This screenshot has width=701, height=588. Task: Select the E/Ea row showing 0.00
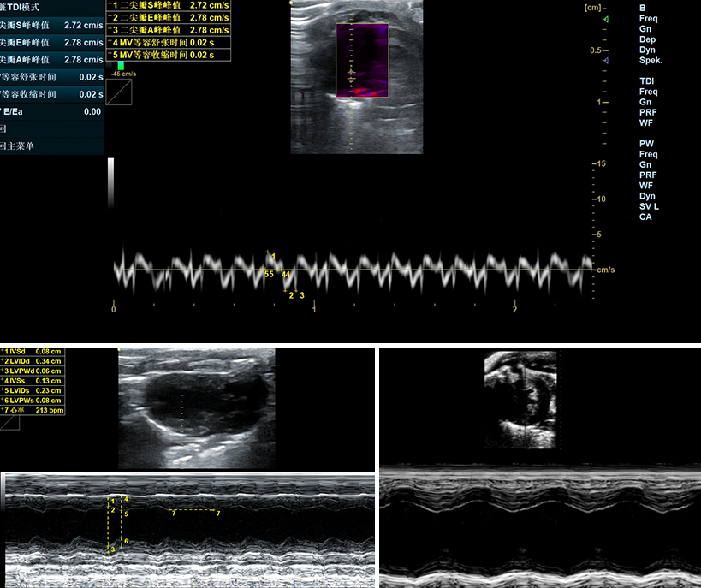click(x=52, y=112)
